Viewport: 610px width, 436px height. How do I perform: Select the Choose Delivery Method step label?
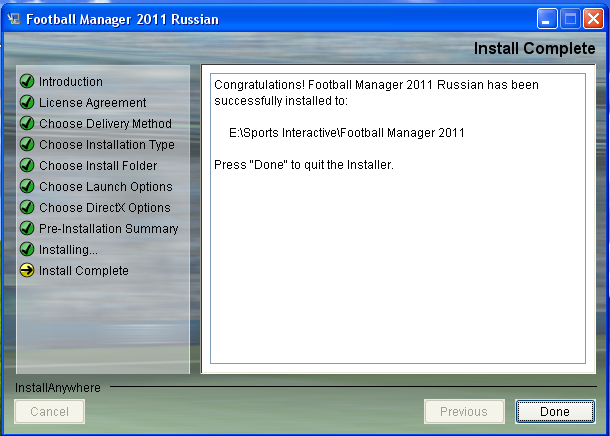(x=105, y=124)
